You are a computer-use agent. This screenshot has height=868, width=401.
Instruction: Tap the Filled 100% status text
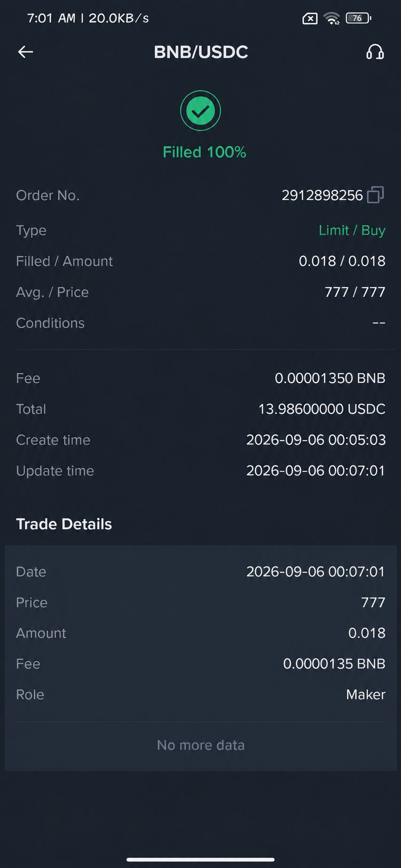pyautogui.click(x=204, y=152)
